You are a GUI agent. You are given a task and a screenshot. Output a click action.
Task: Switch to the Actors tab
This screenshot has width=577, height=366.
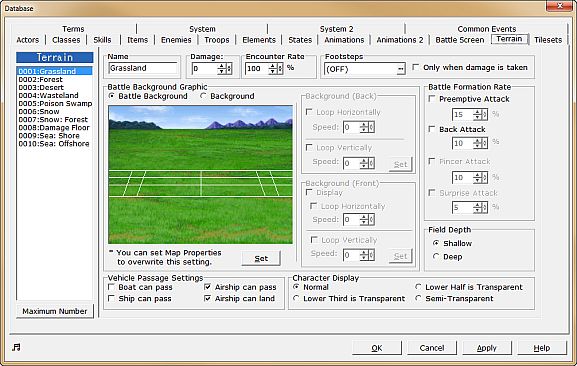pos(28,40)
